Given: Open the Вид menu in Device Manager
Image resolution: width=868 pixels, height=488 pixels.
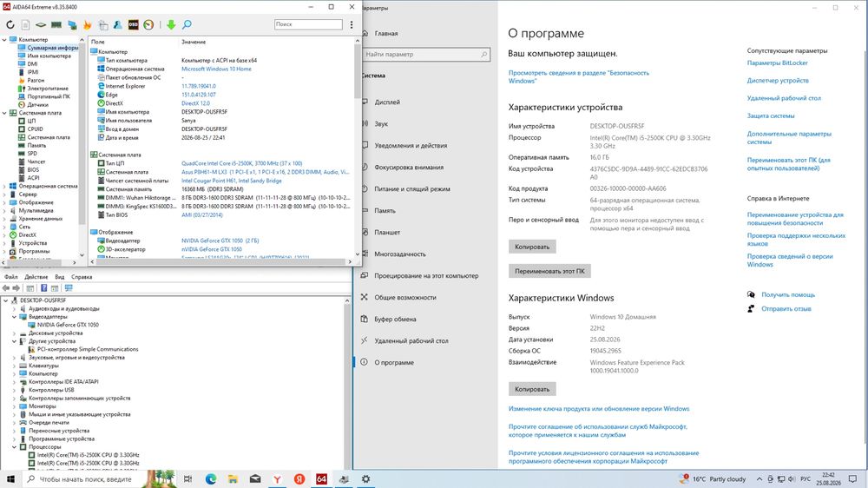Looking at the screenshot, I should point(60,277).
